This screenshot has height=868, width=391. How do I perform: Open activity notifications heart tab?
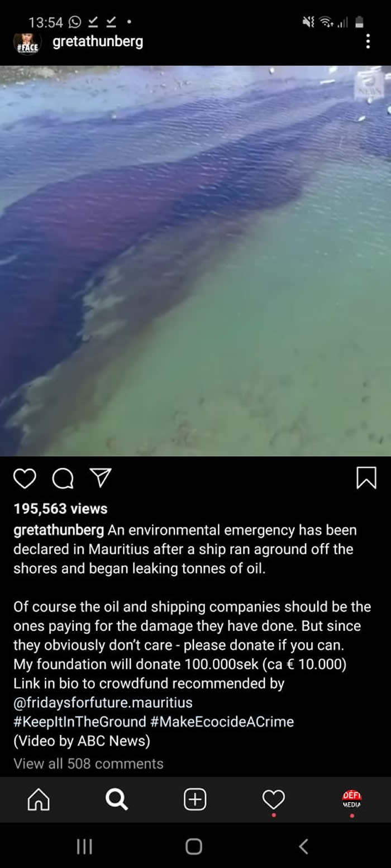tap(273, 800)
